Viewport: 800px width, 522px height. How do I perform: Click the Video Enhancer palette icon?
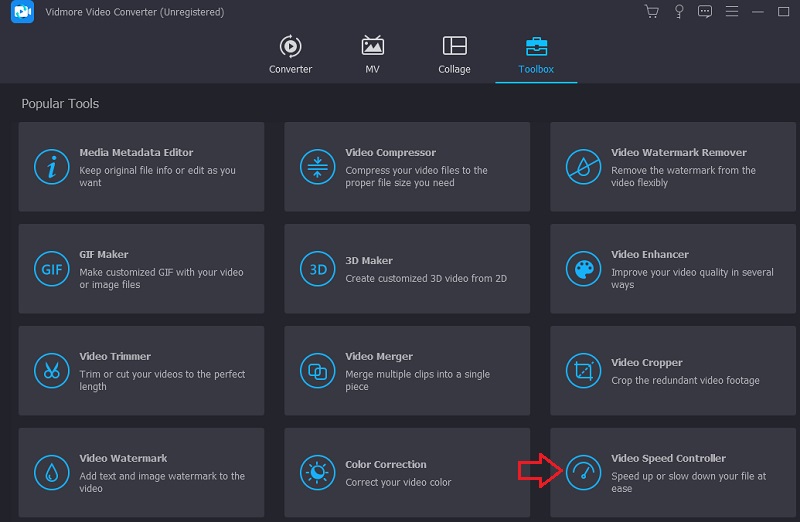[x=583, y=269]
